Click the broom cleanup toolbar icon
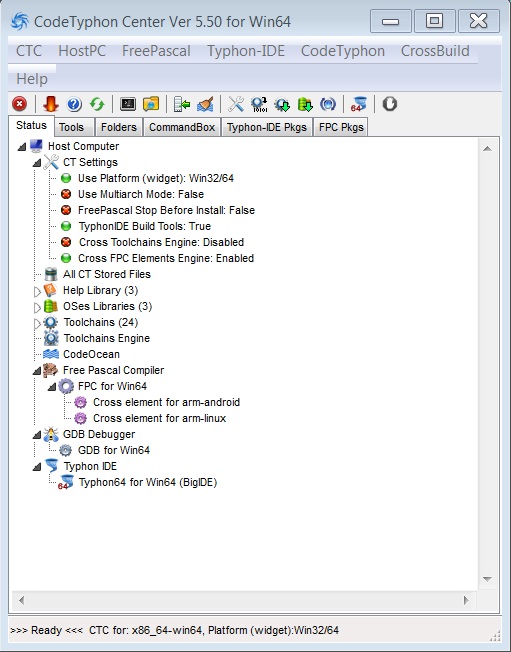Image resolution: width=511 pixels, height=652 pixels. point(205,104)
